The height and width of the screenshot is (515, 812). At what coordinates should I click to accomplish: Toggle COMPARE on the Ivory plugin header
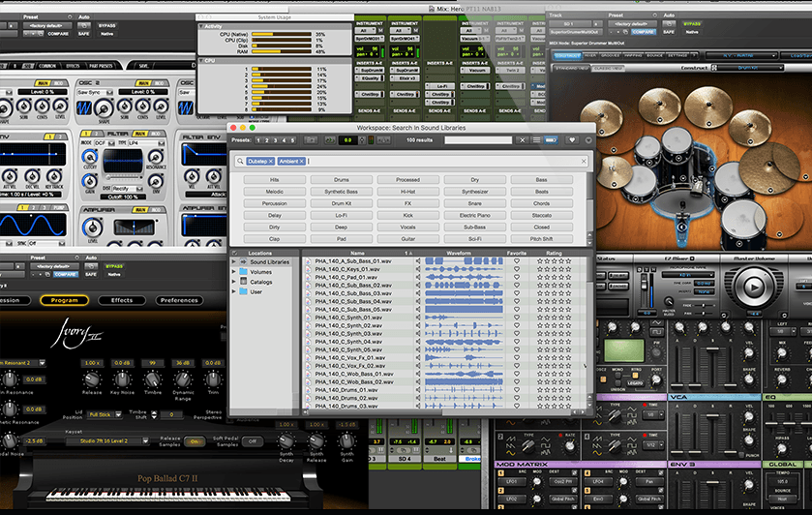click(x=65, y=274)
